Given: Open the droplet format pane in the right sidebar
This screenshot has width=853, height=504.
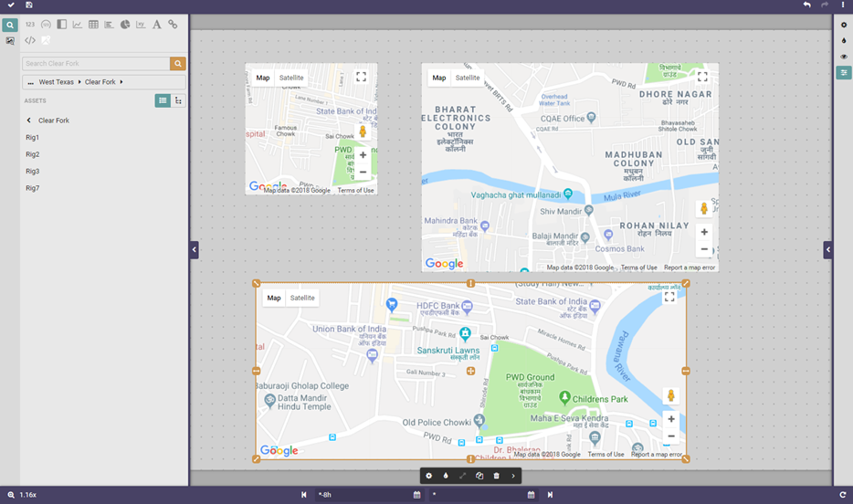Looking at the screenshot, I should (844, 41).
